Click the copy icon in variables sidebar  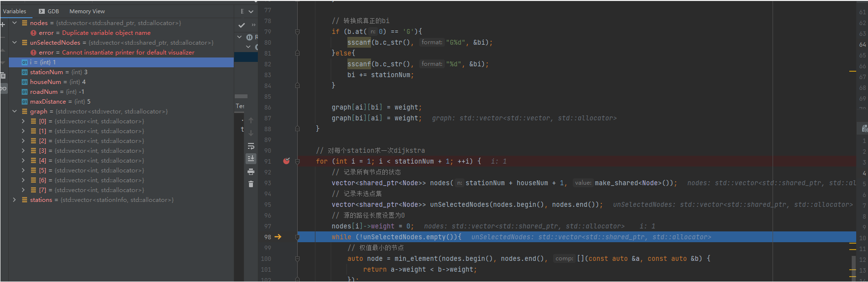[3, 76]
